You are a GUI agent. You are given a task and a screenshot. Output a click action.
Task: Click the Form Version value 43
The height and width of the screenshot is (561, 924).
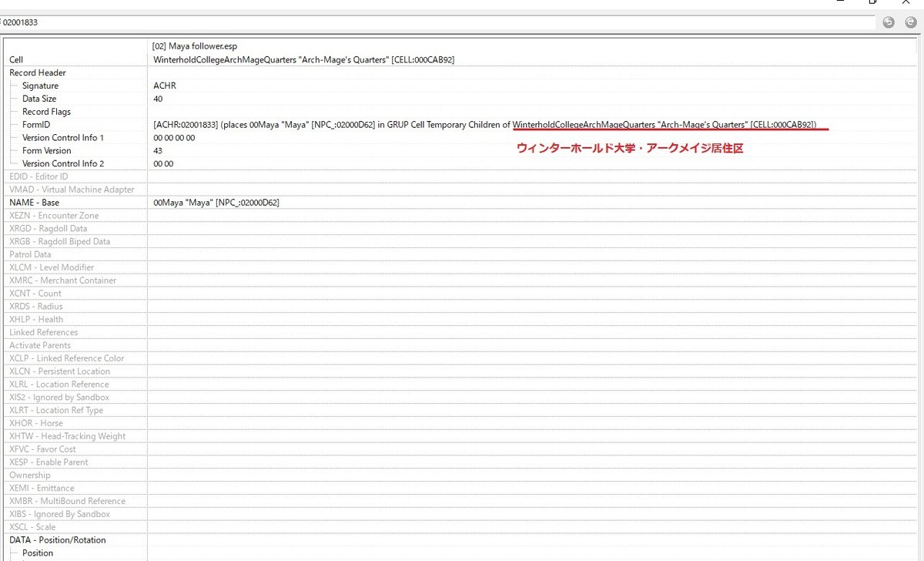(x=158, y=150)
